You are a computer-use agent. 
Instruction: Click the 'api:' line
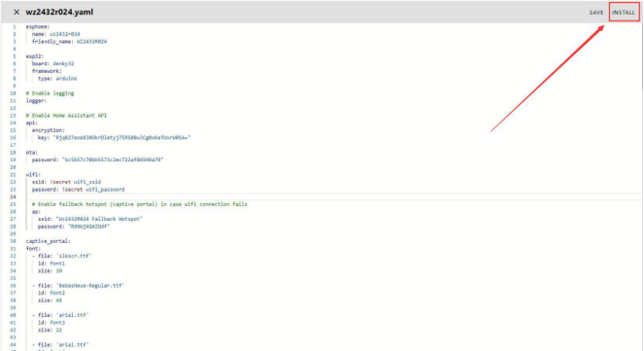(32, 123)
